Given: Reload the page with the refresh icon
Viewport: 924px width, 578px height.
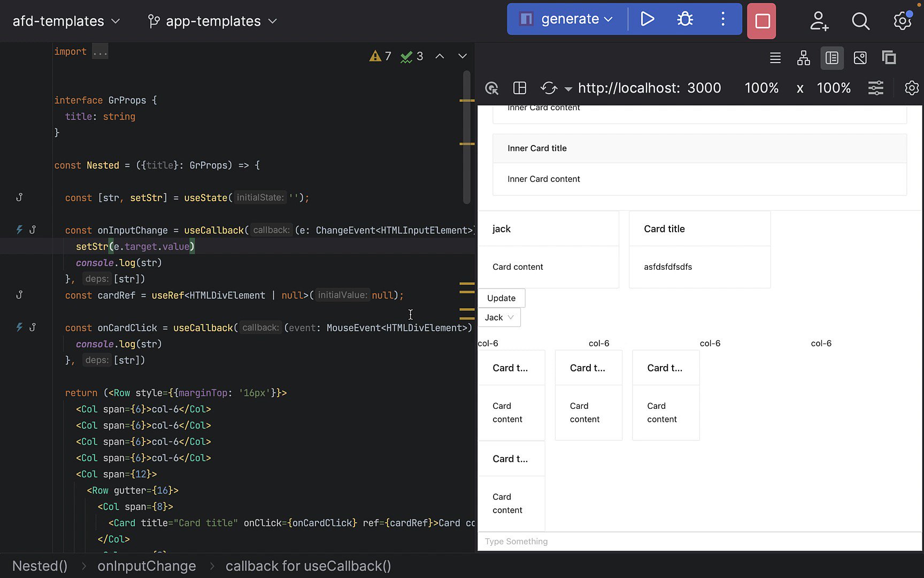Looking at the screenshot, I should 549,88.
